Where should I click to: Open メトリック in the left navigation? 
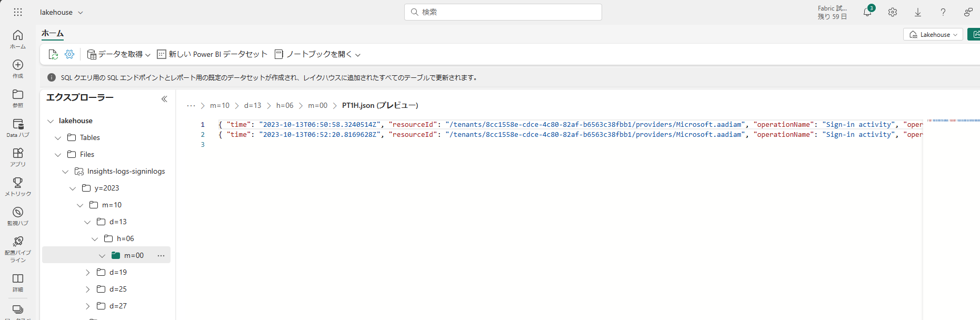pos(18,187)
